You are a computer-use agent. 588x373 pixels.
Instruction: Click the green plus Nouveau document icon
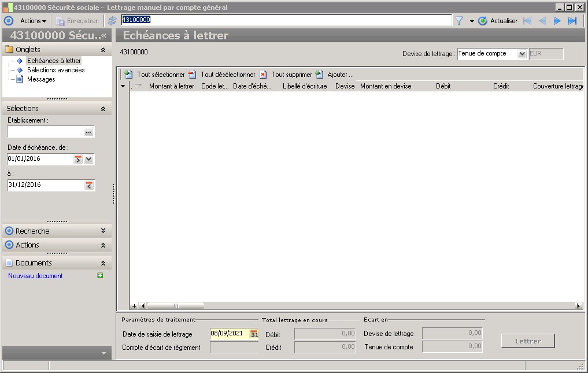click(x=100, y=276)
